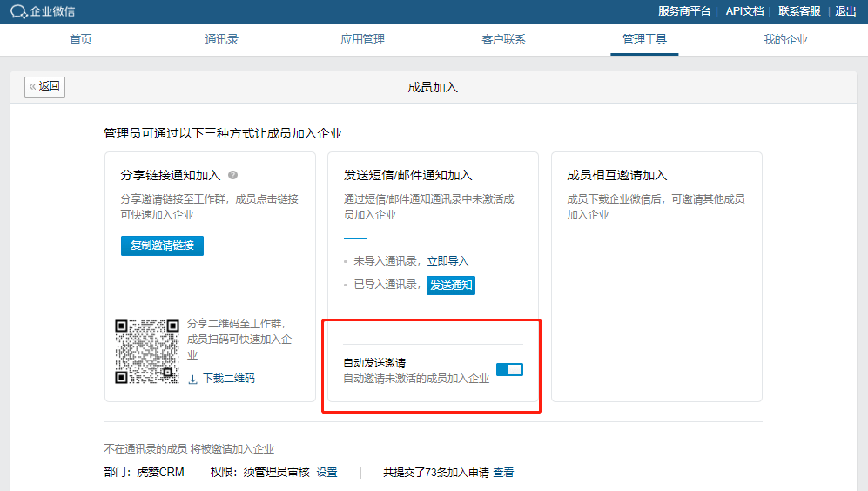Click the 已导入通讯录 text
Viewport: 868px width, 491px height.
[386, 285]
